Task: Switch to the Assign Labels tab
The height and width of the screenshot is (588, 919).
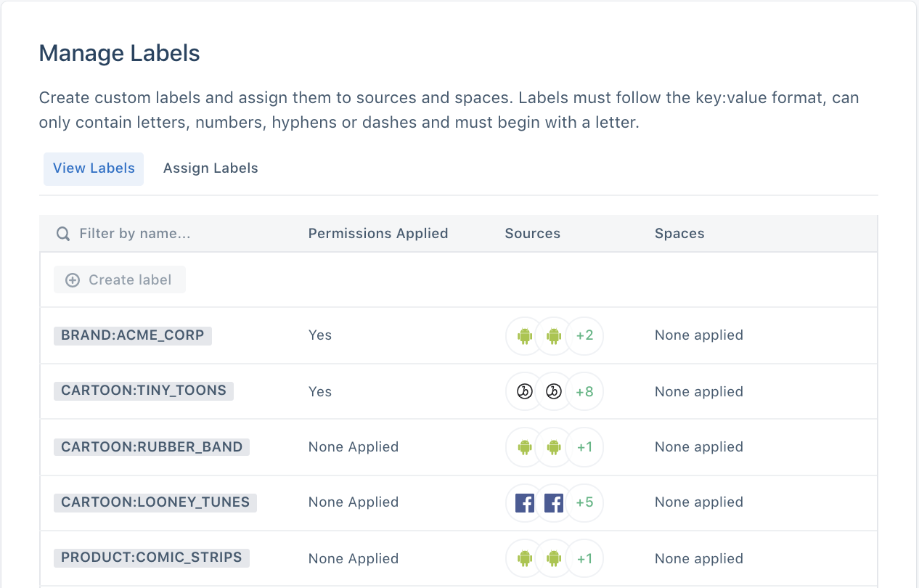Action: [x=211, y=168]
